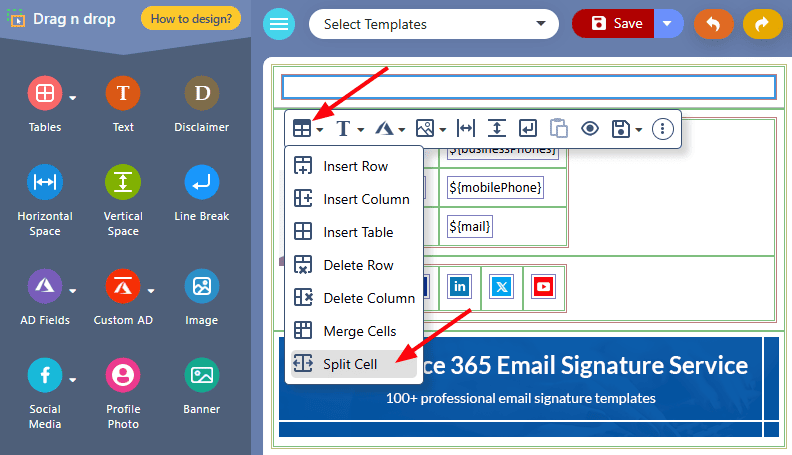The width and height of the screenshot is (792, 455).
Task: Click the YouTube social icon
Action: coord(543,287)
